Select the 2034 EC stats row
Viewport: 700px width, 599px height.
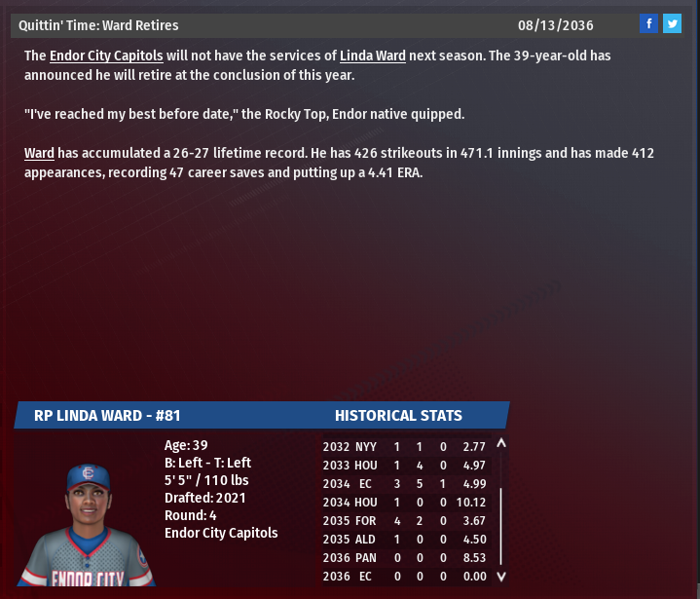[x=404, y=484]
